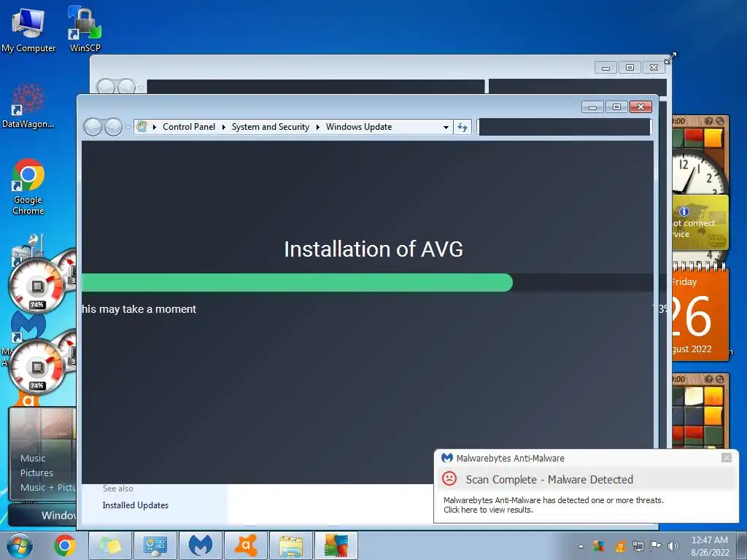Expand arrow after System and Security breadcrumb

[318, 127]
